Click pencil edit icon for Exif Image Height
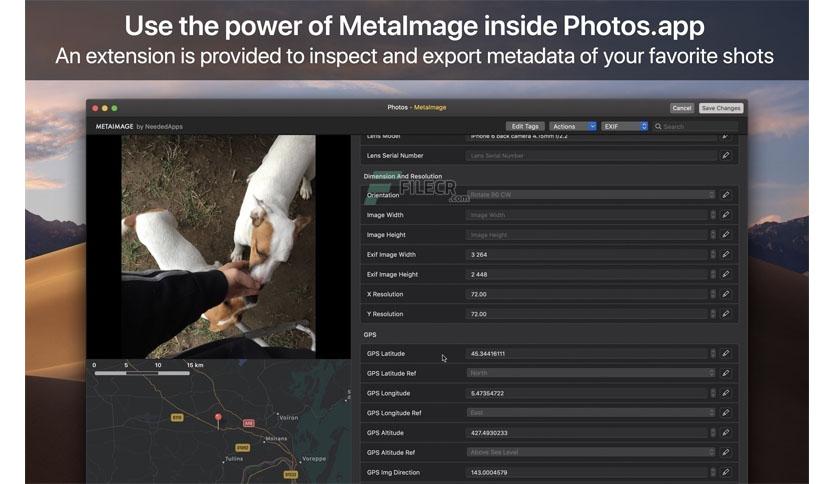 click(x=726, y=275)
